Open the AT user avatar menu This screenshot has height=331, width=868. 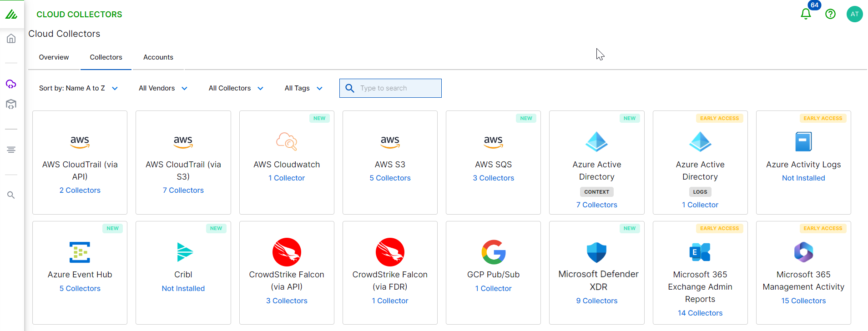(854, 14)
